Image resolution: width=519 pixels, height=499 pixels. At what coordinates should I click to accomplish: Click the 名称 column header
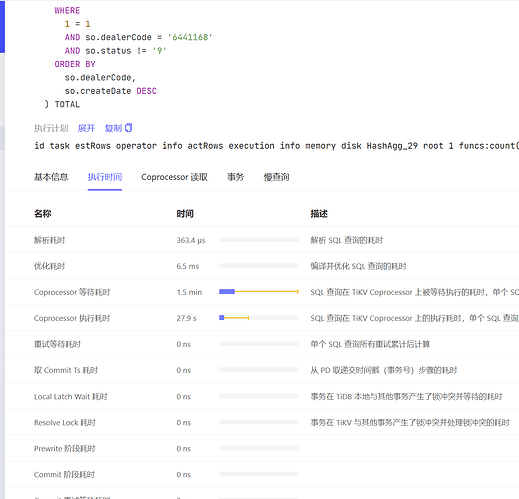click(43, 214)
